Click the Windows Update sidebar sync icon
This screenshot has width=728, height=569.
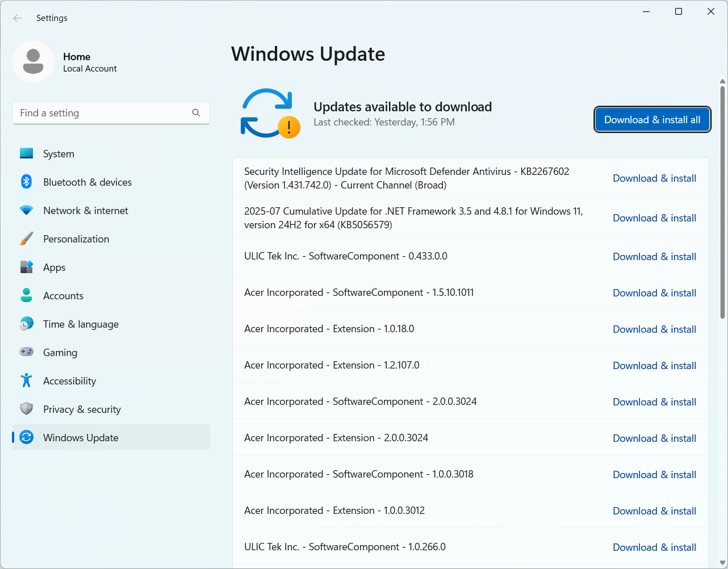[26, 437]
